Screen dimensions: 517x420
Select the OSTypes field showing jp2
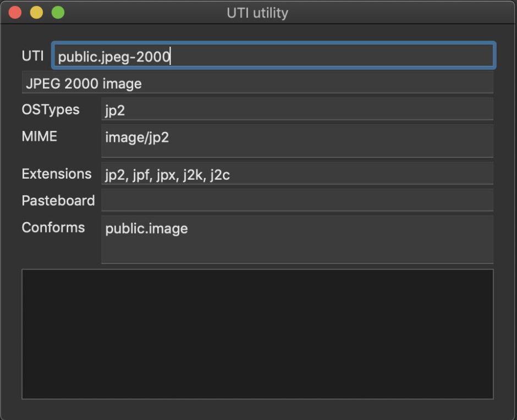(297, 109)
